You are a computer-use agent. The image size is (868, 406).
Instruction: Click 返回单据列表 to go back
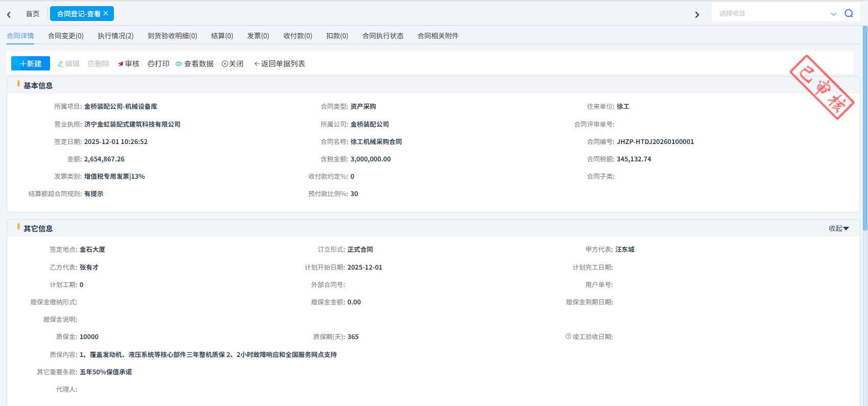pyautogui.click(x=280, y=64)
